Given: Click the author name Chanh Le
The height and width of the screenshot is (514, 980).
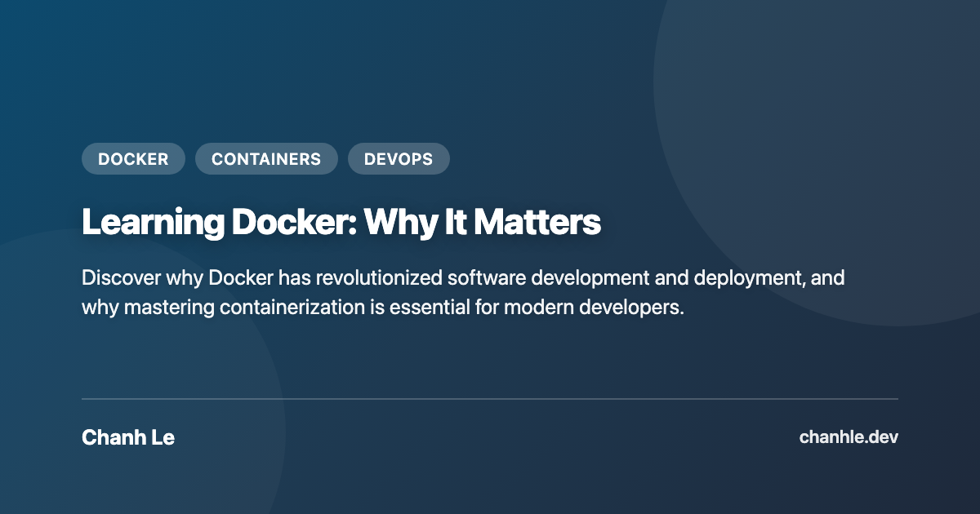Looking at the screenshot, I should 128,437.
